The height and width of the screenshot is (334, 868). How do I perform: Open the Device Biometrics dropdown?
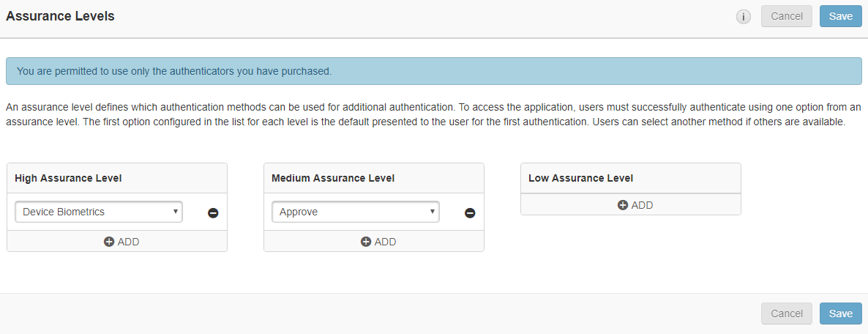(98, 212)
